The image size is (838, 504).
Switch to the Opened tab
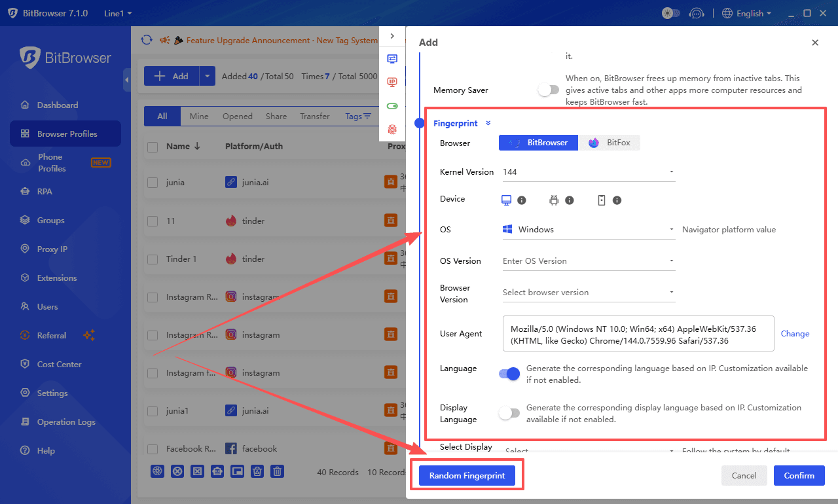click(238, 116)
